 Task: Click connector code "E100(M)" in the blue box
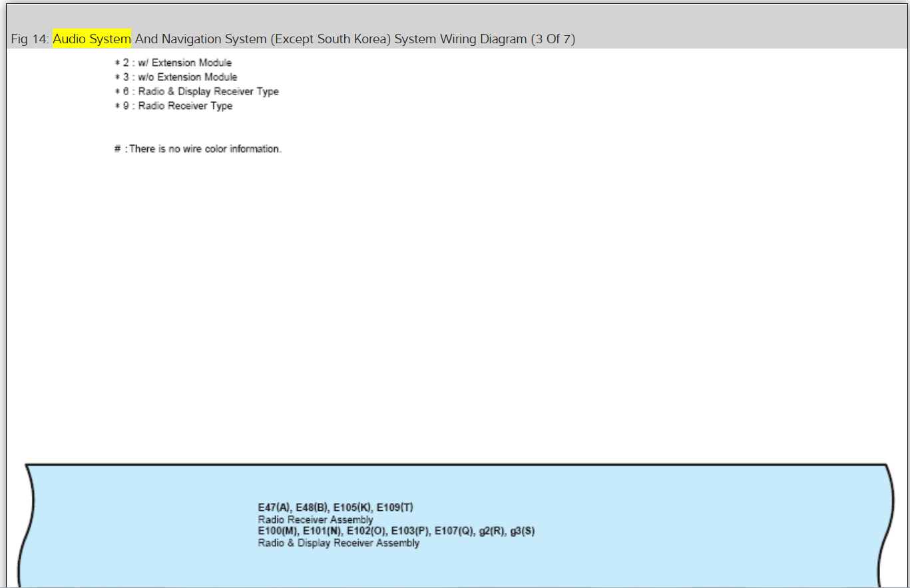278,531
